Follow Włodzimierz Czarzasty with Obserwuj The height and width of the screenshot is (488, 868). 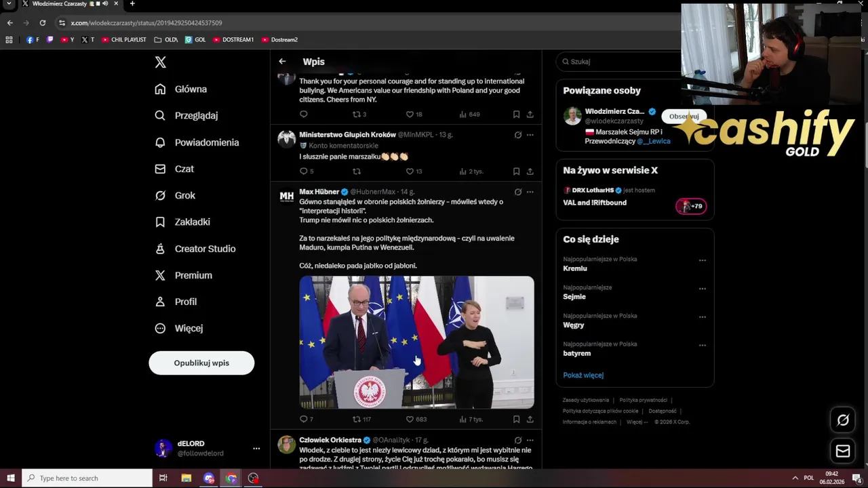click(x=684, y=116)
